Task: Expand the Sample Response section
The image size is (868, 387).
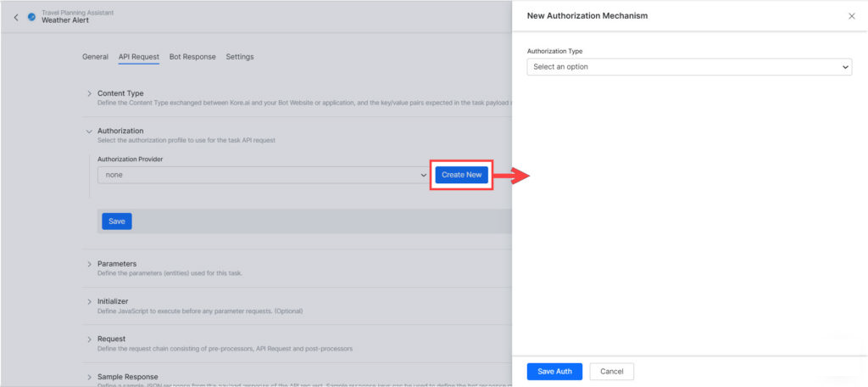Action: tap(89, 376)
